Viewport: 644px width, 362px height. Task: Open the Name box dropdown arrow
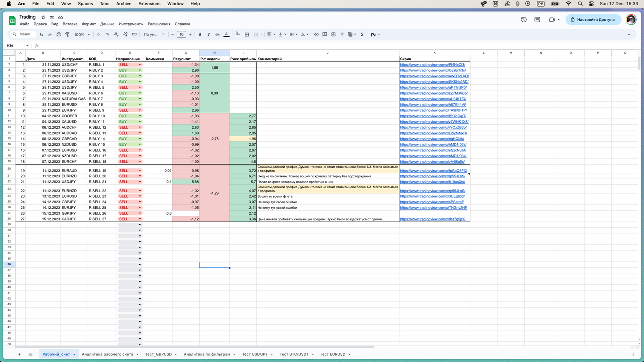(x=27, y=46)
